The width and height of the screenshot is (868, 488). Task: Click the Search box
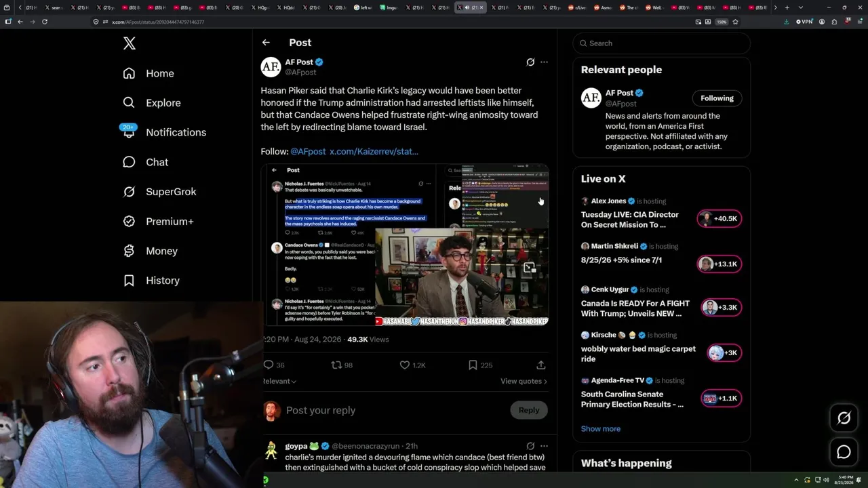click(x=661, y=43)
